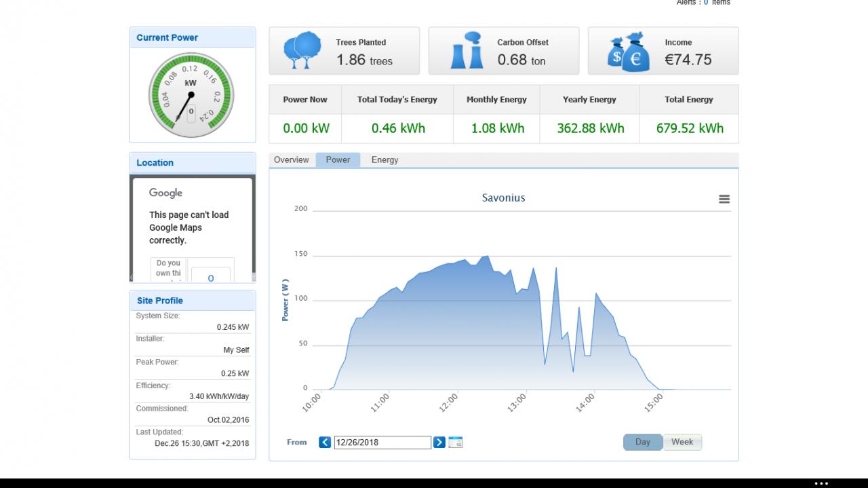The height and width of the screenshot is (488, 868).
Task: Click the Location panel header
Action: (x=193, y=163)
